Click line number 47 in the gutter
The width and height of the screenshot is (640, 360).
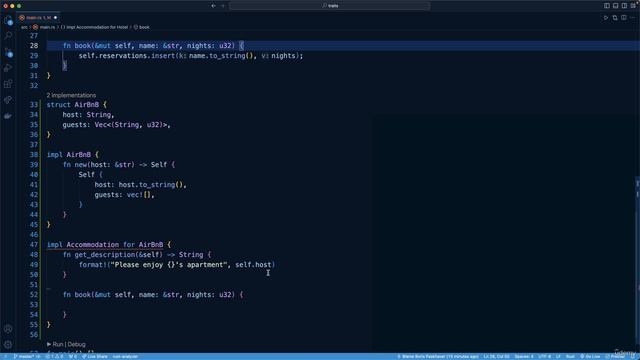(33, 244)
